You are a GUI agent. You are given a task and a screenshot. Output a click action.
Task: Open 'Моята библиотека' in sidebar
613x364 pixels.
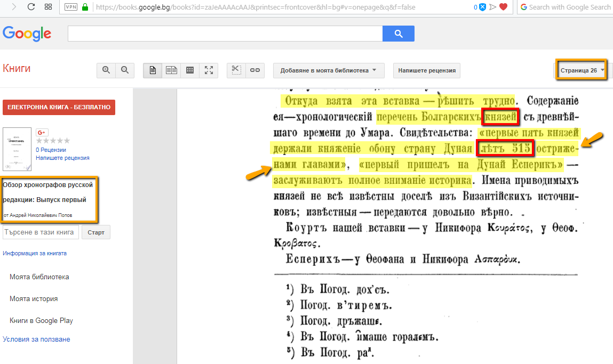pos(39,277)
